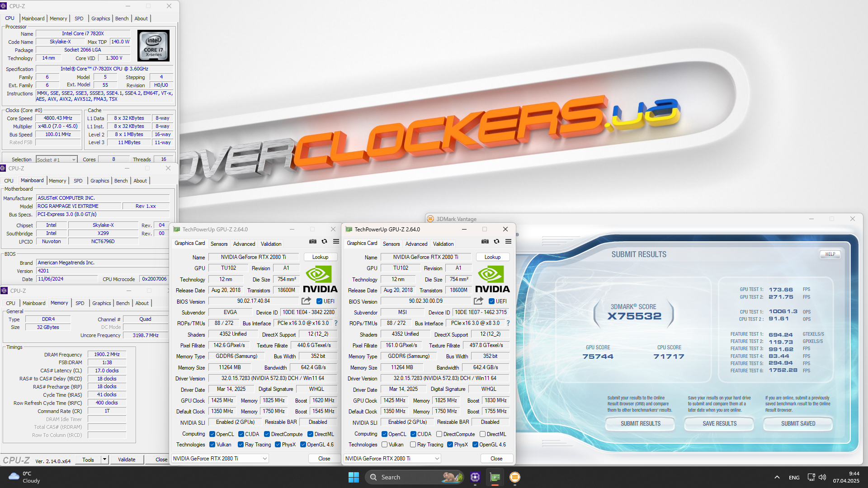Toggle OpenCL checkbox in left GPU-Z
868x488 pixels.
pyautogui.click(x=212, y=434)
